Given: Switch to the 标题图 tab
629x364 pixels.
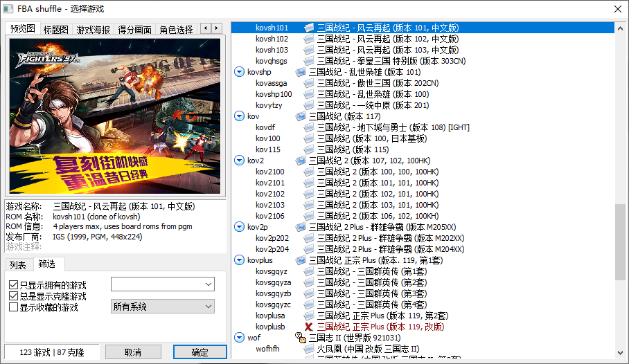Looking at the screenshot, I should (55, 30).
